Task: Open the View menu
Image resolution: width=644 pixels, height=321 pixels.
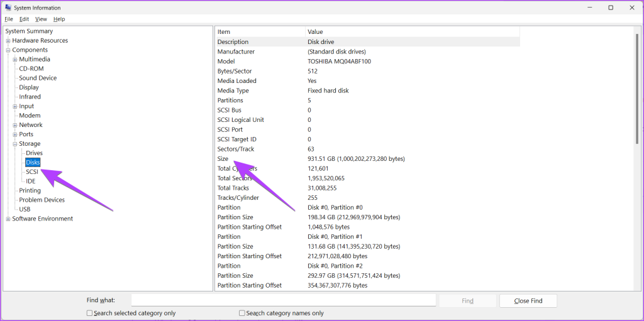Action: [x=41, y=19]
